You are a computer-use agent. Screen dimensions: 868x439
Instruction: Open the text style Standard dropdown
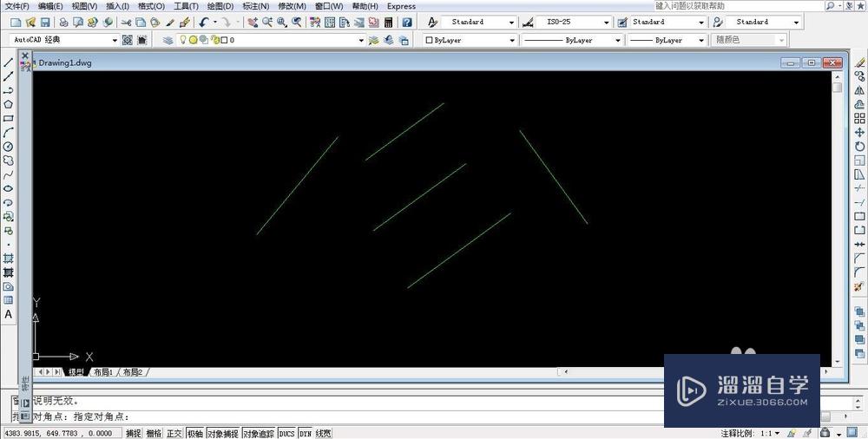coord(511,23)
